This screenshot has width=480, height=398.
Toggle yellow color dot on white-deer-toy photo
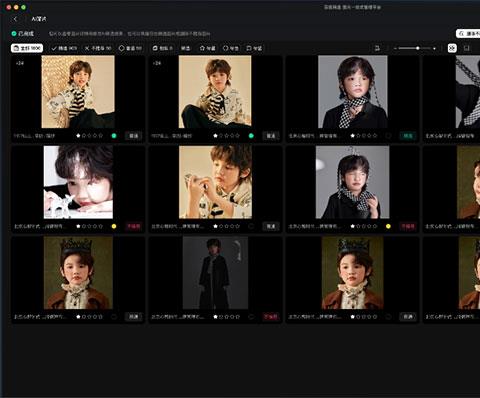pyautogui.click(x=114, y=226)
